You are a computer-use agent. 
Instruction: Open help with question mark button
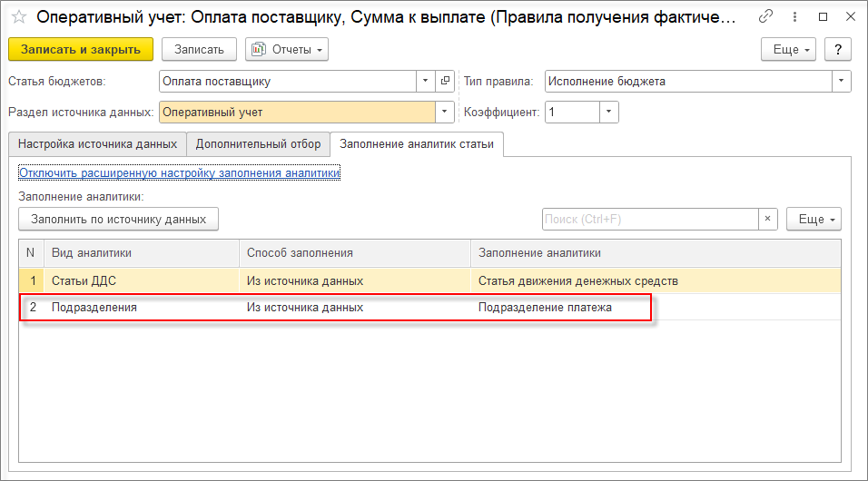coord(837,49)
